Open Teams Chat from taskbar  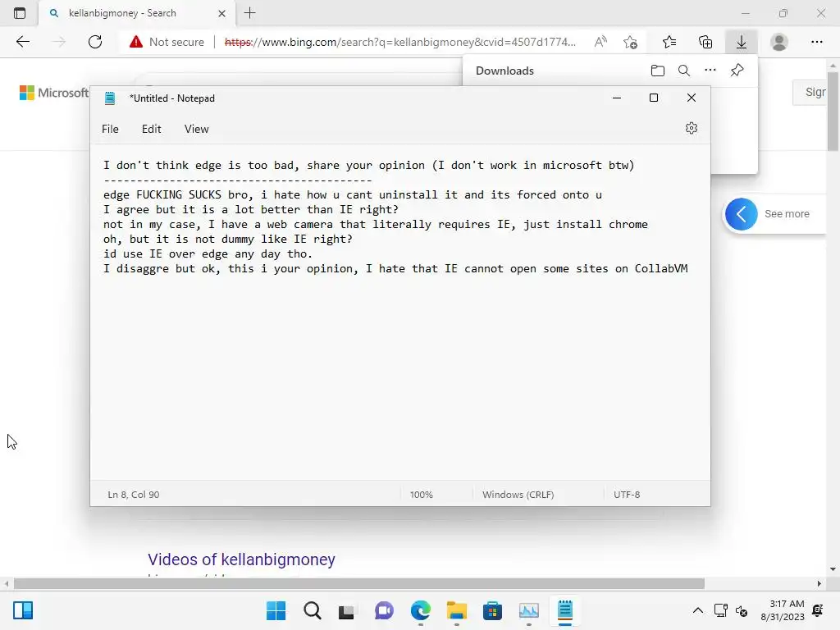tap(384, 610)
